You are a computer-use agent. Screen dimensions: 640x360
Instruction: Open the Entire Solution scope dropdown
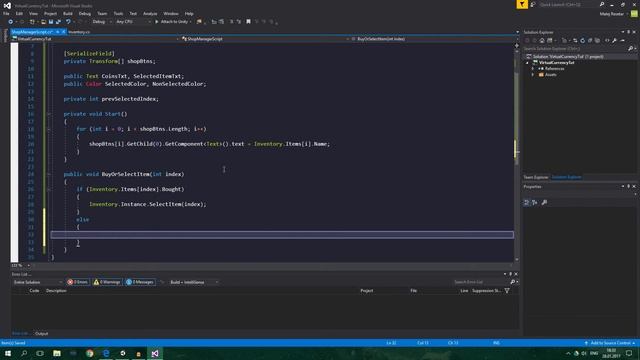[37, 282]
